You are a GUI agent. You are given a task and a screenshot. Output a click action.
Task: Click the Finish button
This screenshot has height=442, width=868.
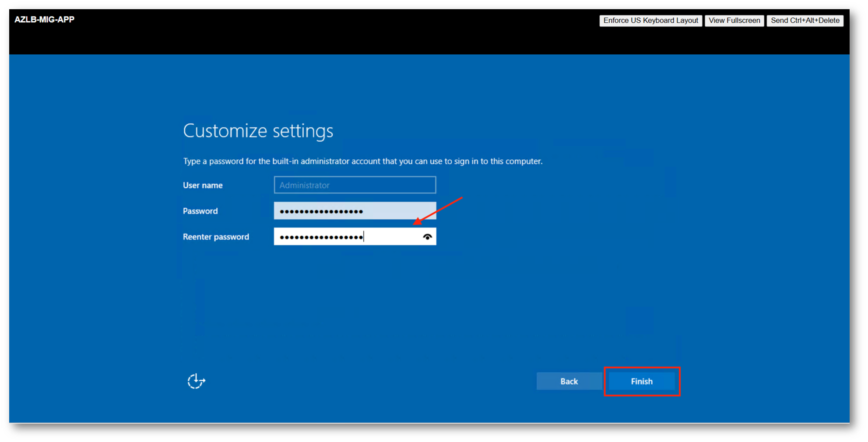click(641, 381)
